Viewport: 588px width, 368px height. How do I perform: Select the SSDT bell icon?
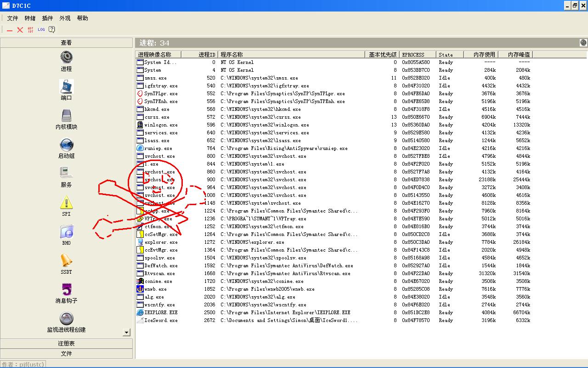click(x=66, y=260)
